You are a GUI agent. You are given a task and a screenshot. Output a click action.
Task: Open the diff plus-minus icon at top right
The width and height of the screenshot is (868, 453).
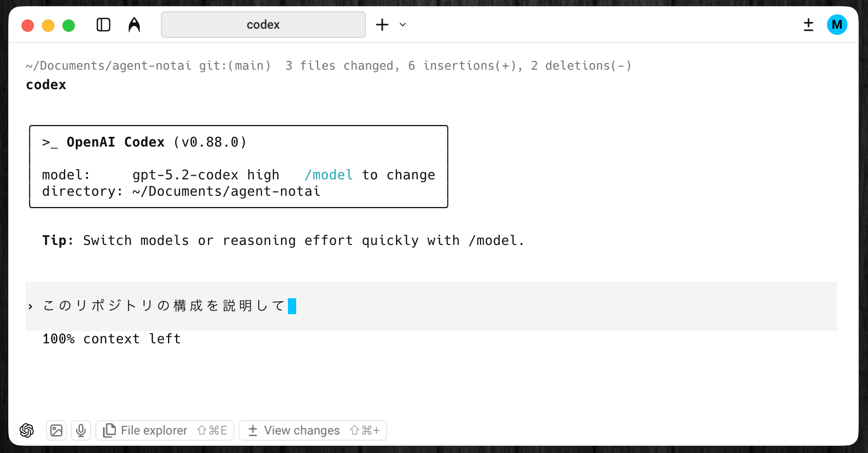[x=809, y=25]
